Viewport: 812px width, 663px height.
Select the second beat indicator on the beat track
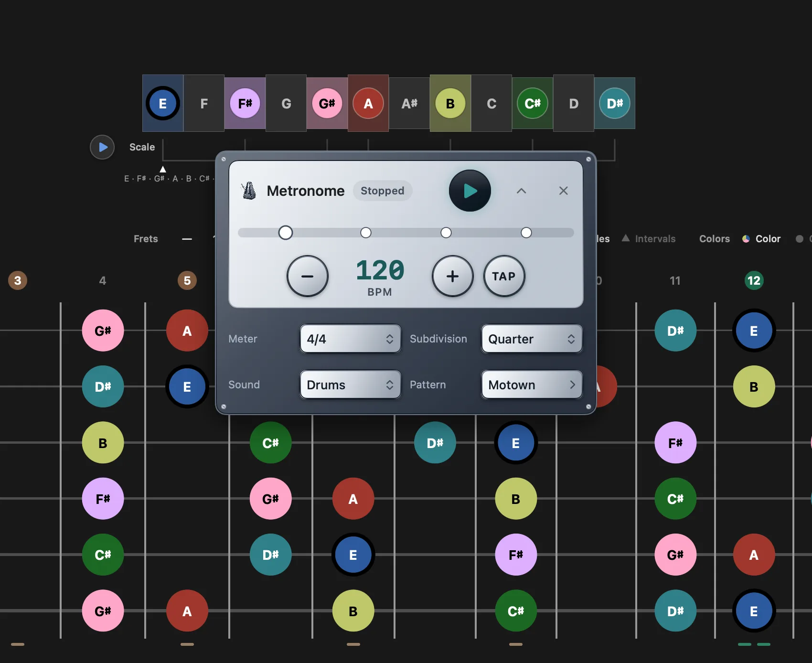point(366,233)
